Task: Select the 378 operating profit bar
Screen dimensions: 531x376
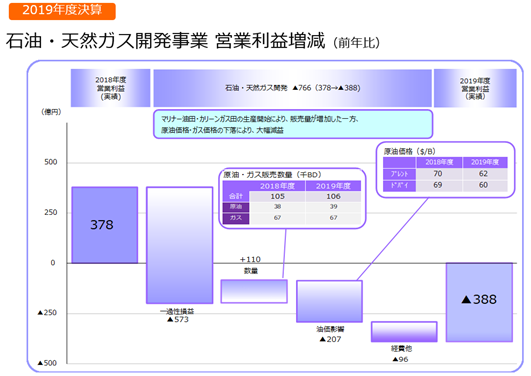Action: pos(105,225)
